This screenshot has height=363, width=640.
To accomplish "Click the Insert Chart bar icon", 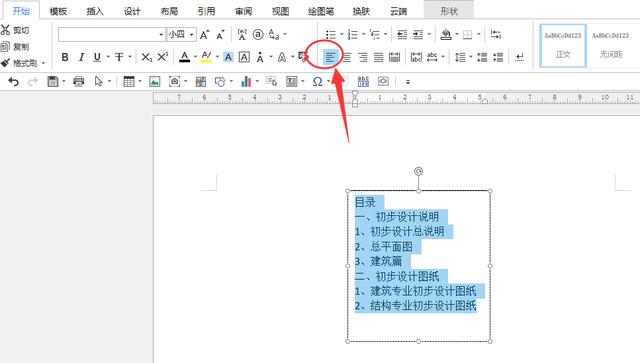I will tap(246, 82).
